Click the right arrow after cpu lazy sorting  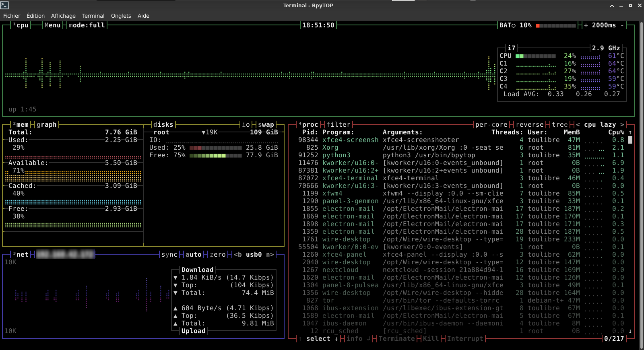click(x=622, y=125)
